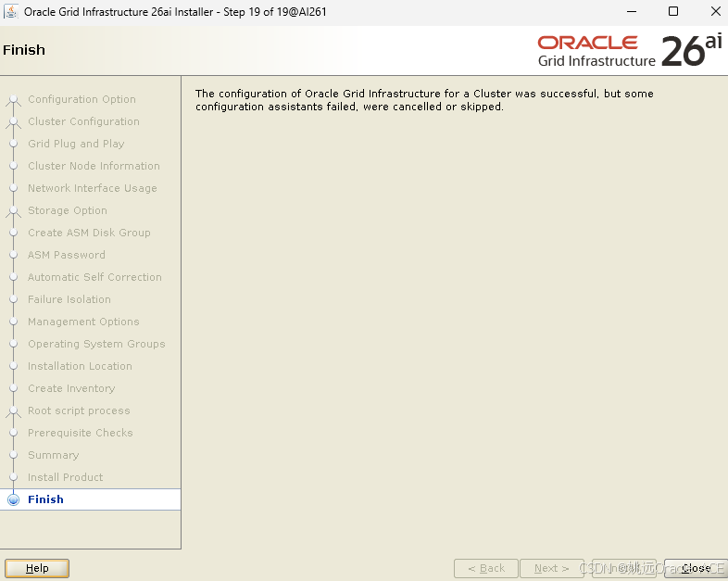Viewport: 728px width, 581px height.
Task: Select Summary step in sidebar
Action: pyautogui.click(x=54, y=455)
